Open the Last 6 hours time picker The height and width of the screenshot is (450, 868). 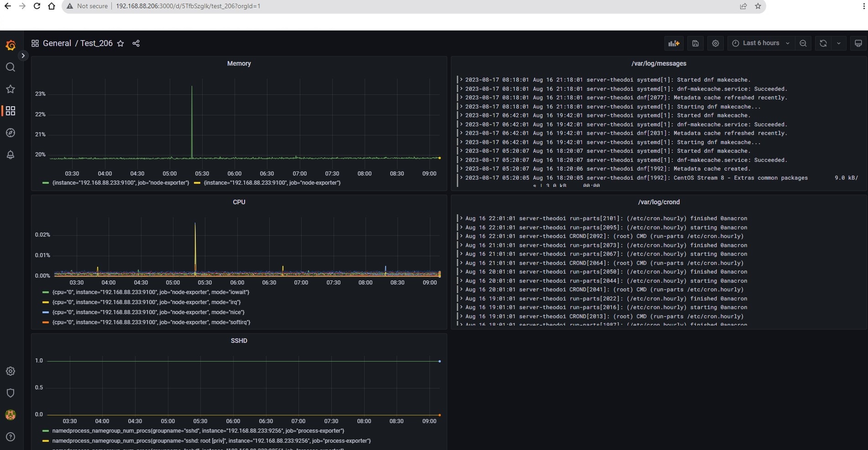[760, 43]
